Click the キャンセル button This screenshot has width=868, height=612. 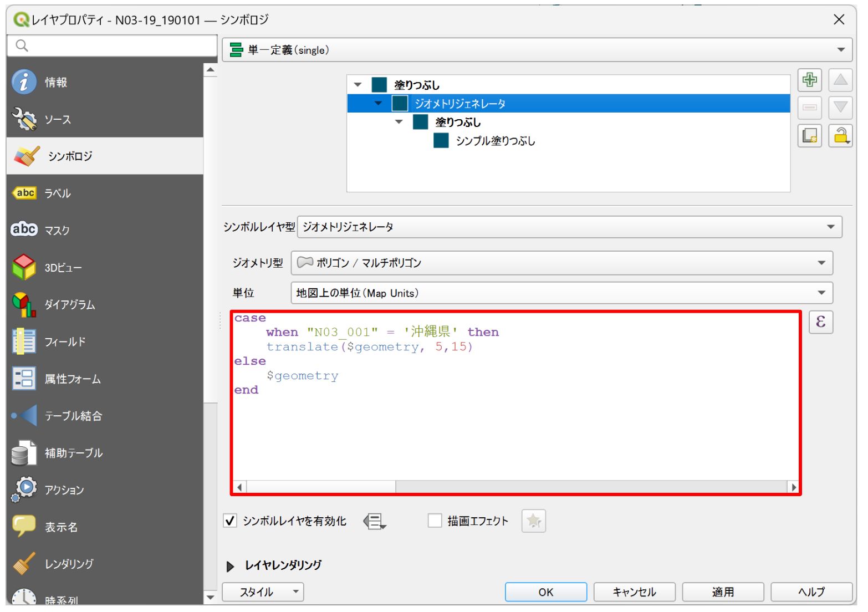[635, 592]
